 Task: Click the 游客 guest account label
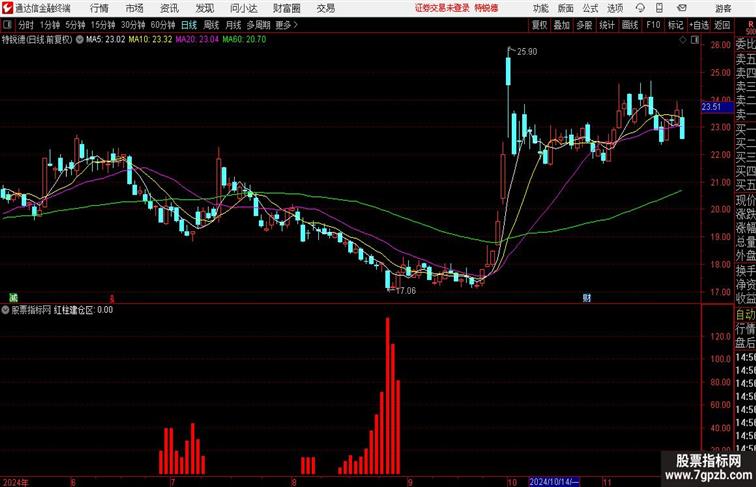(723, 8)
